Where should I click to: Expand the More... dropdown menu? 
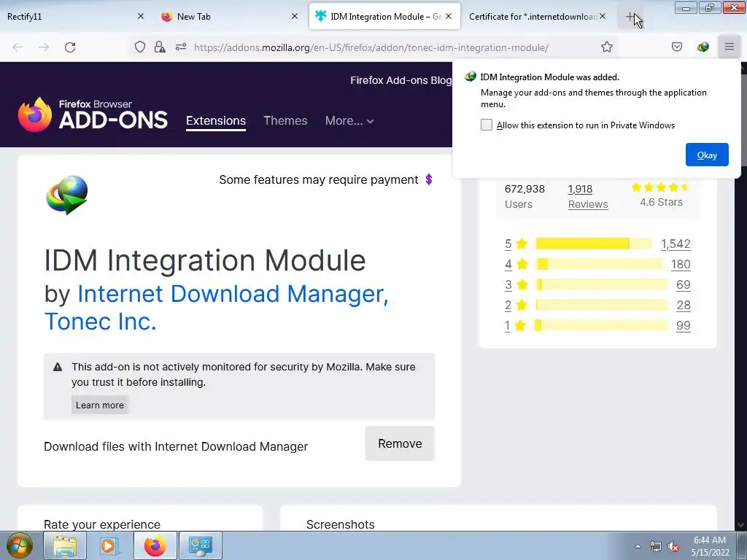pyautogui.click(x=349, y=120)
